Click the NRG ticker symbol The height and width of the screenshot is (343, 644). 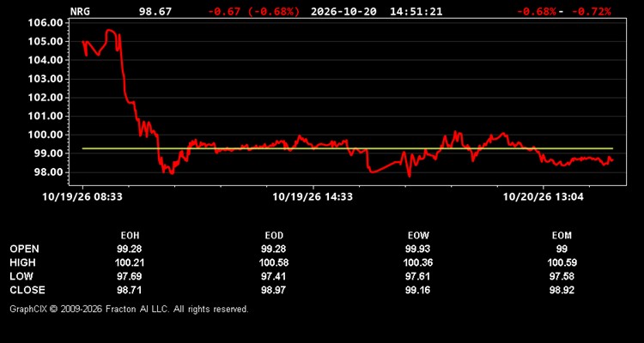(x=80, y=11)
